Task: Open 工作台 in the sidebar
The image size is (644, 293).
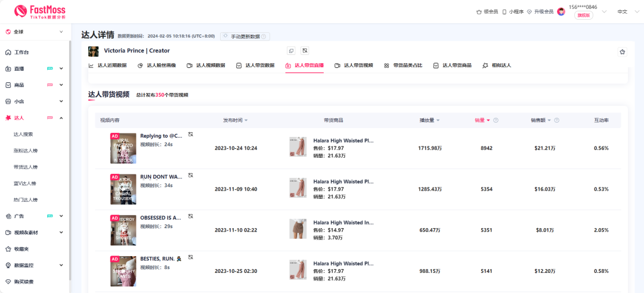Action: click(21, 52)
